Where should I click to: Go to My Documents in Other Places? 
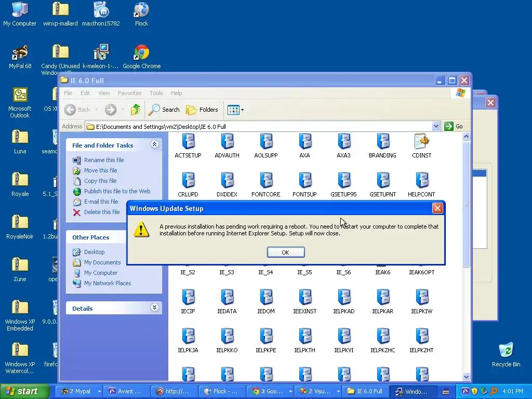point(102,262)
